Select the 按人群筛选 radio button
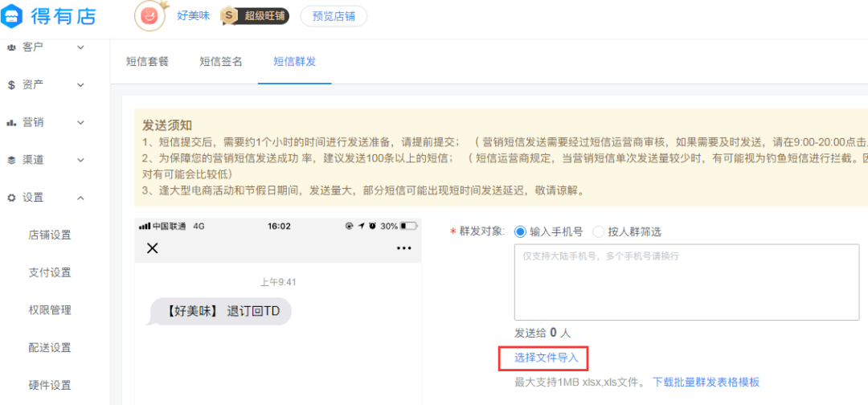The image size is (868, 405). 599,231
